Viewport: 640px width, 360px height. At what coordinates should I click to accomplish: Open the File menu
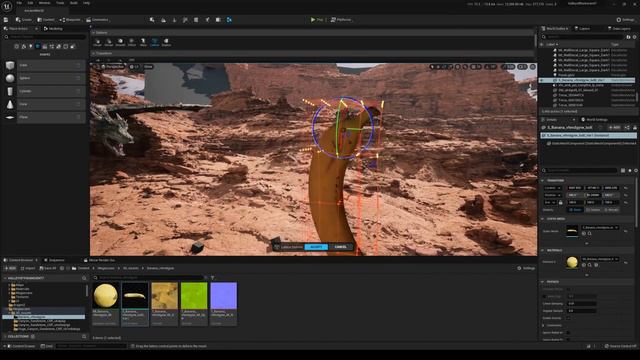(19, 3)
